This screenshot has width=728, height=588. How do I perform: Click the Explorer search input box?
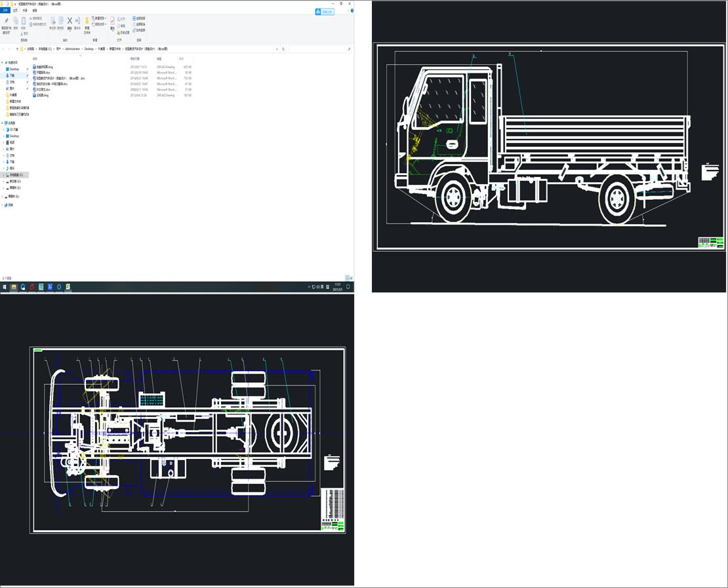[320, 49]
